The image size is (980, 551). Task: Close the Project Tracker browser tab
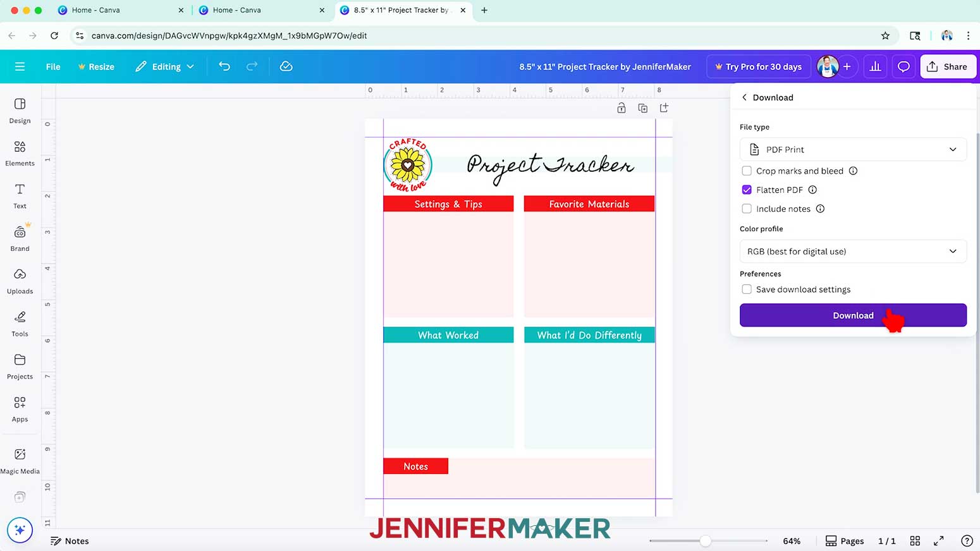coord(463,10)
